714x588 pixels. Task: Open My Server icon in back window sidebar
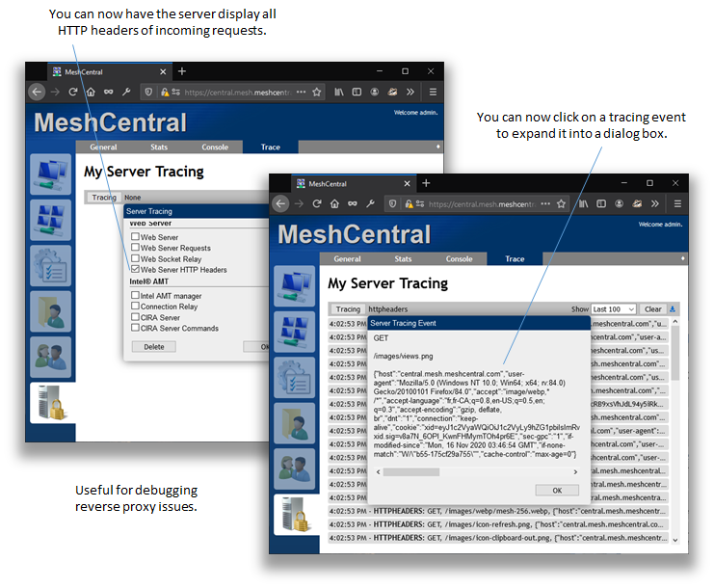coord(51,403)
